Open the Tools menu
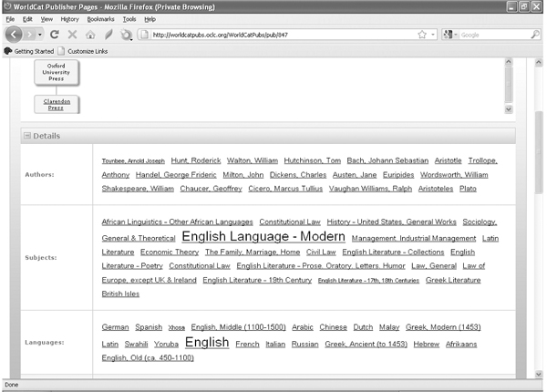 pyautogui.click(x=129, y=18)
